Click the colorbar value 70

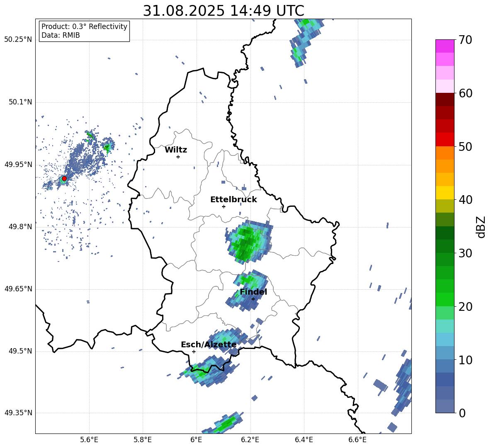(465, 40)
